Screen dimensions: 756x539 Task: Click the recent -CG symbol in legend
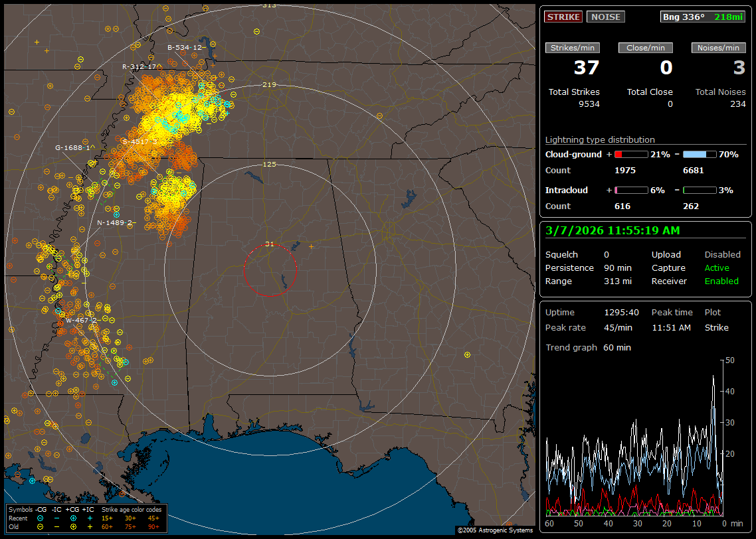click(x=41, y=518)
